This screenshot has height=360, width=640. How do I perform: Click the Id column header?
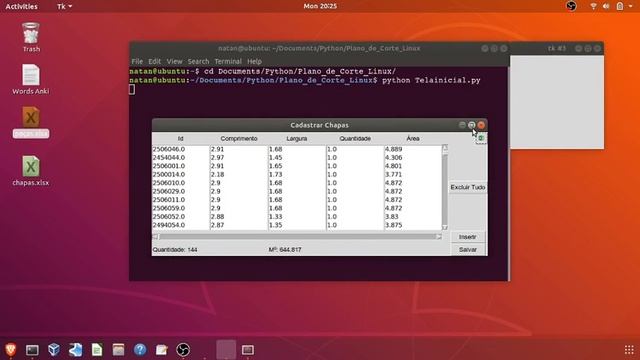pyautogui.click(x=180, y=139)
